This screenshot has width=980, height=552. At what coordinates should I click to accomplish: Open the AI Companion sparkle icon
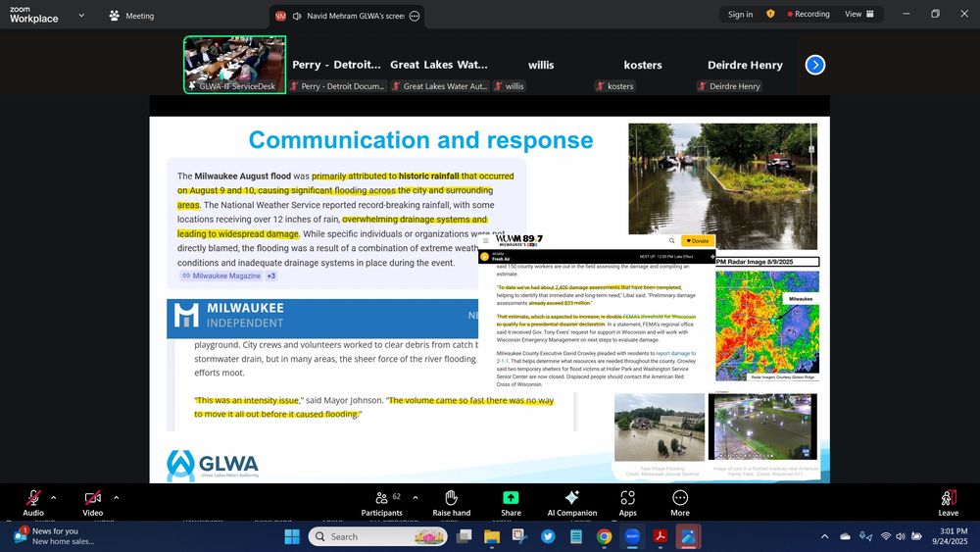[x=572, y=498]
